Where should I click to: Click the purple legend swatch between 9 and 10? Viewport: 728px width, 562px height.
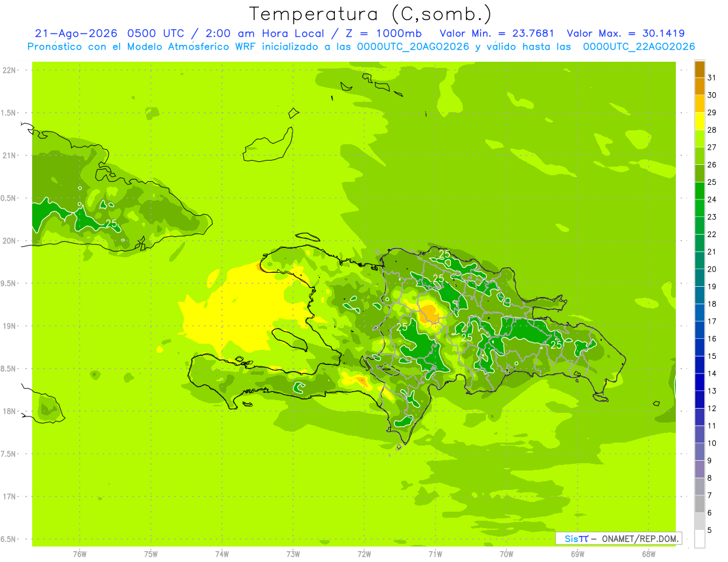tap(699, 452)
